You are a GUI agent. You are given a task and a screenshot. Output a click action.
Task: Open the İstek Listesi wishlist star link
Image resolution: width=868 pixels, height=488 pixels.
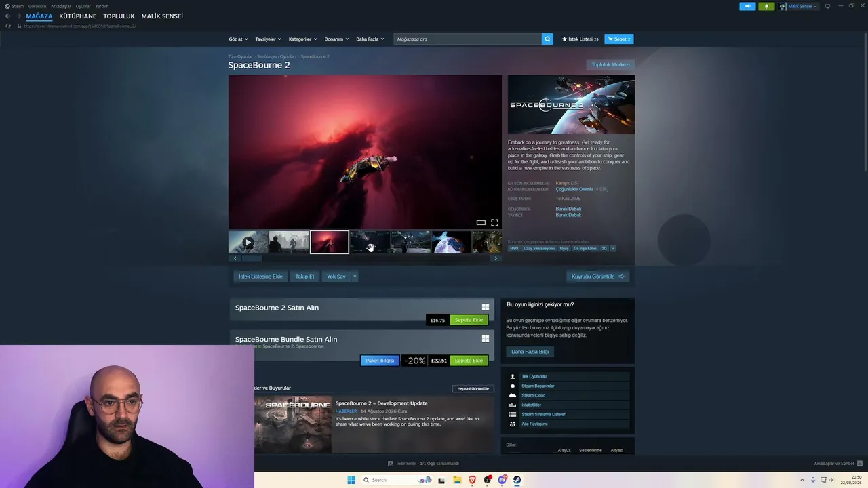pyautogui.click(x=580, y=39)
